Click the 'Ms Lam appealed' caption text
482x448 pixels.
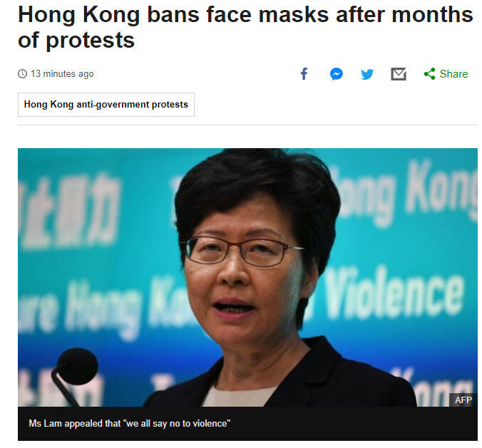(x=130, y=424)
